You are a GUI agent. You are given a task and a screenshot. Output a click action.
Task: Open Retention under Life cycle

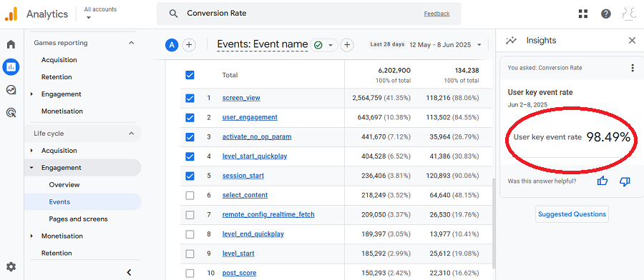(57, 254)
